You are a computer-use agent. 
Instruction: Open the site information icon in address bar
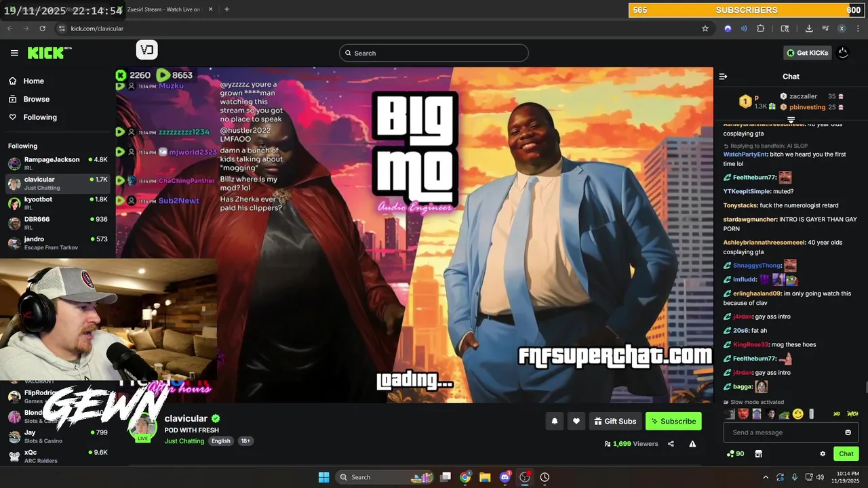[62, 28]
